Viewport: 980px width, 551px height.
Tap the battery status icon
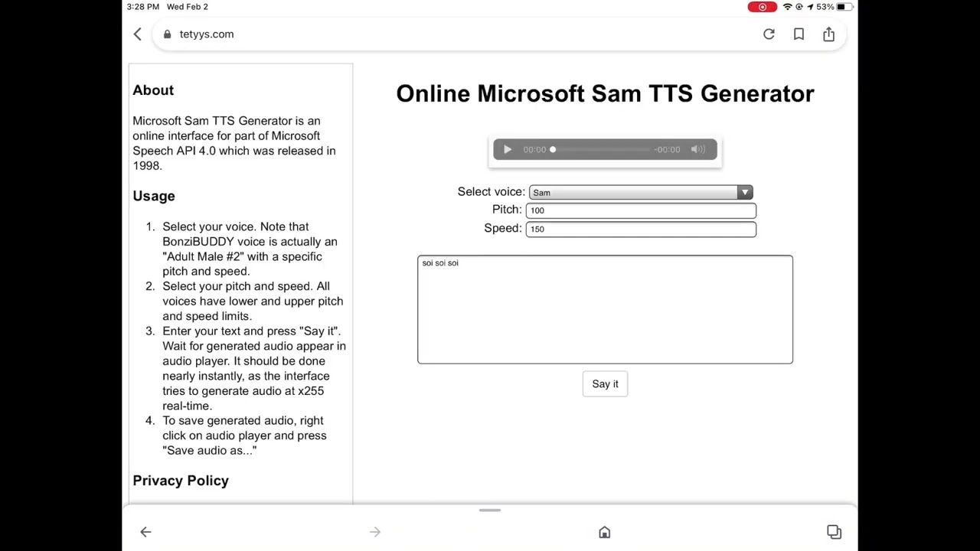[844, 7]
